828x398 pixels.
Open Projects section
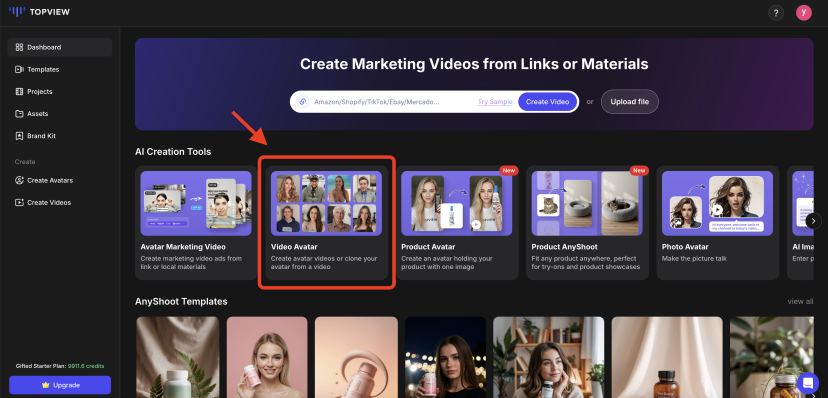(60, 91)
